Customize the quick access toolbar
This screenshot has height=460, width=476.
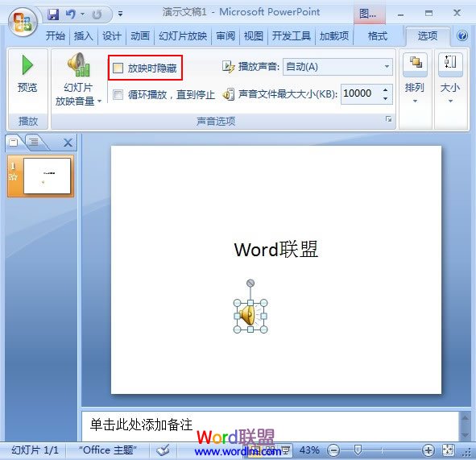121,14
